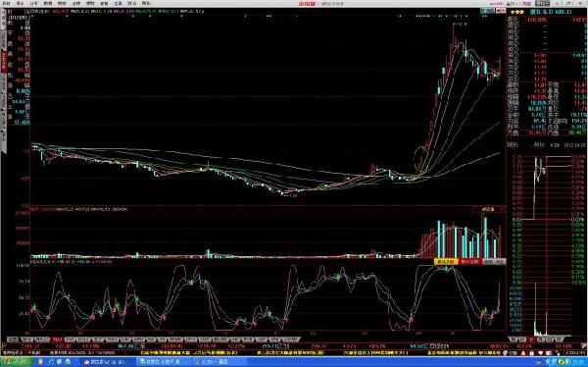Open the first taskbar window button

(x=108, y=362)
